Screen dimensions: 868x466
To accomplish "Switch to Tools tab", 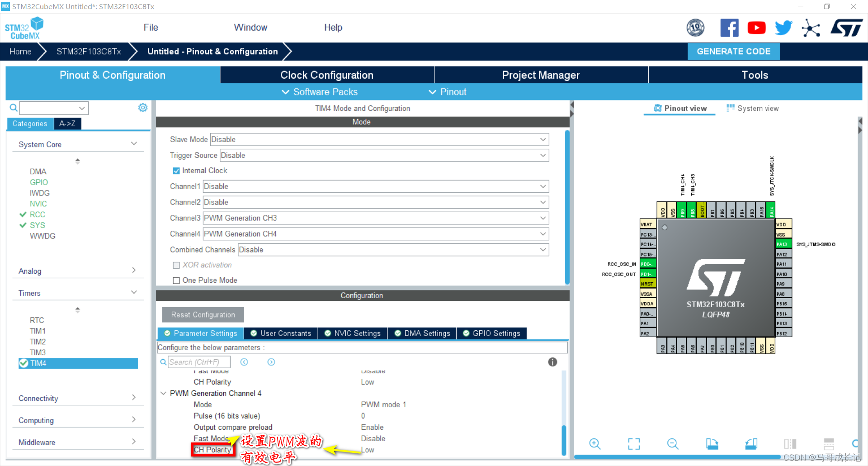I will coord(755,75).
